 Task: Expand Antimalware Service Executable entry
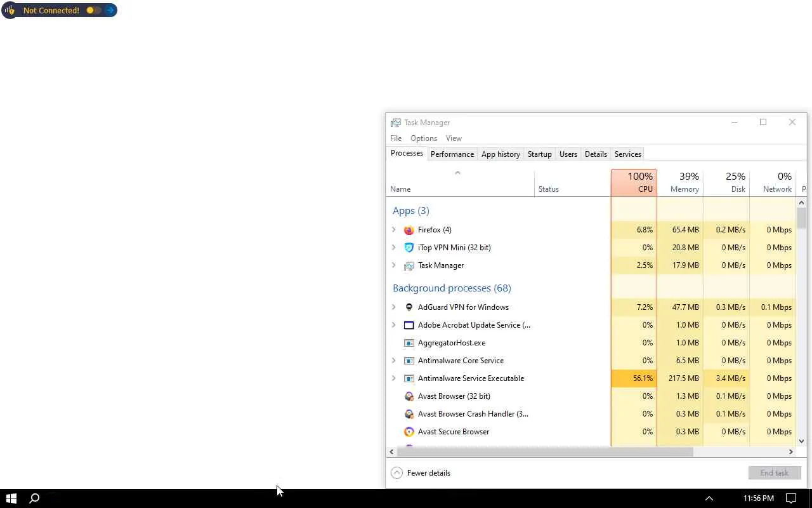394,378
